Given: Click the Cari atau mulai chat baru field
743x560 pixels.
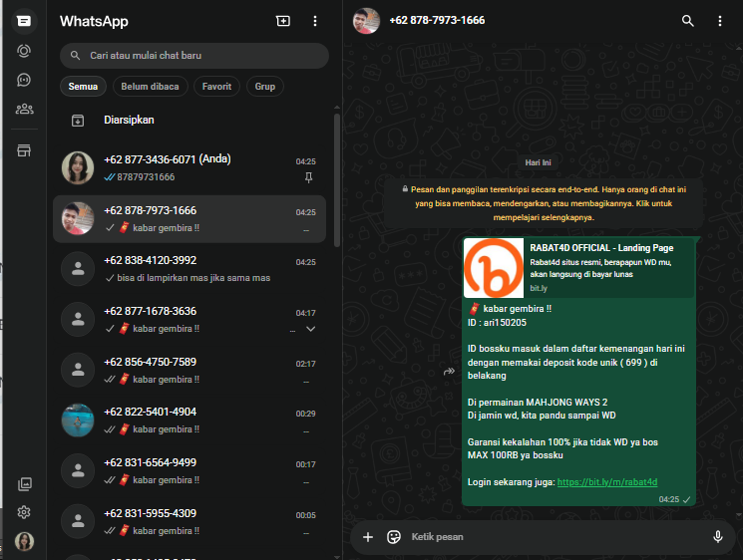Looking at the screenshot, I should 194,56.
